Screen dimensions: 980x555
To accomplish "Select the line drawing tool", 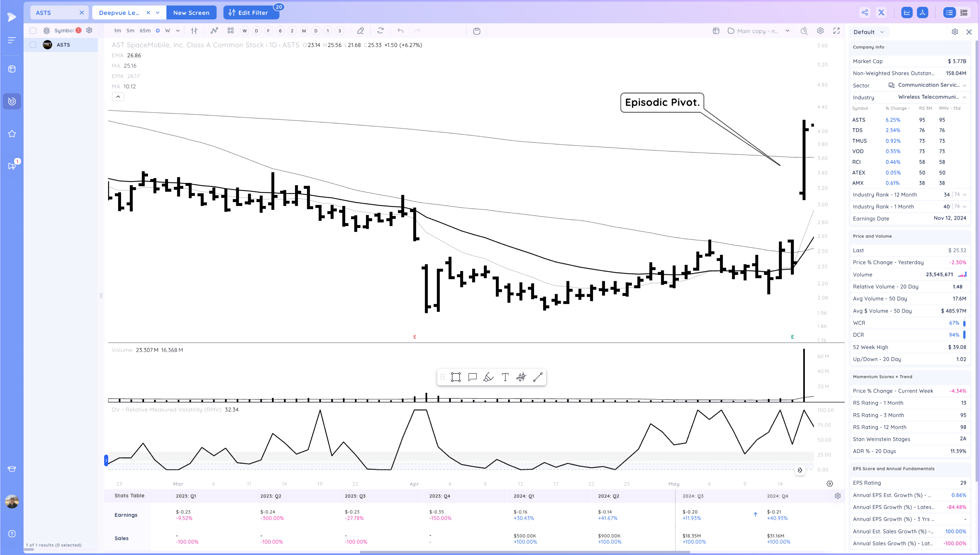I will 538,377.
